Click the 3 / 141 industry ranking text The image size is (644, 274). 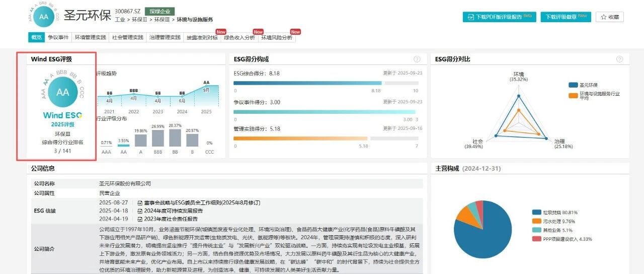[x=63, y=151]
